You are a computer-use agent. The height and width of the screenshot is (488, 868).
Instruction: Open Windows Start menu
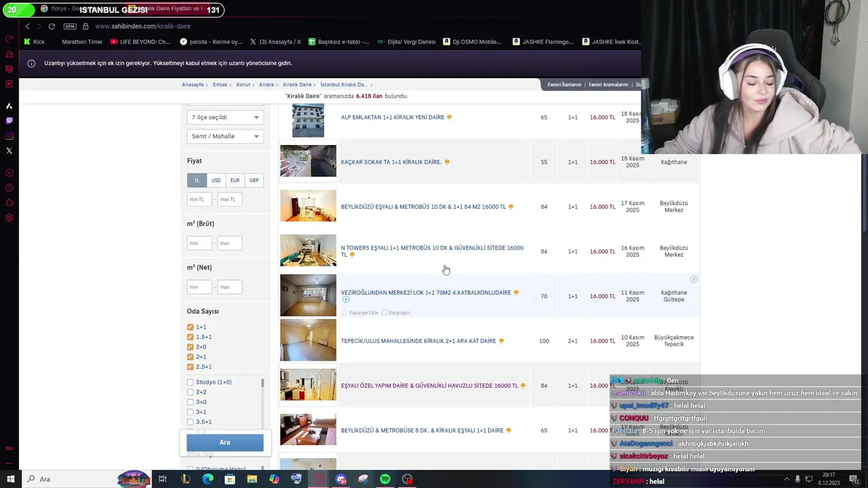10,479
